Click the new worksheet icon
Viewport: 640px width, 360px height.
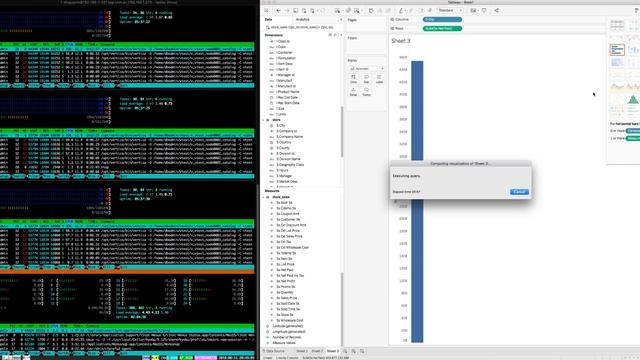tap(345, 351)
